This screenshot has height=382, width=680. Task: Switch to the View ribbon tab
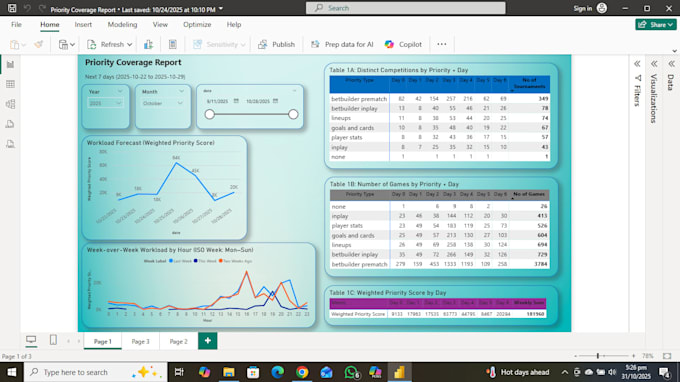click(x=160, y=25)
